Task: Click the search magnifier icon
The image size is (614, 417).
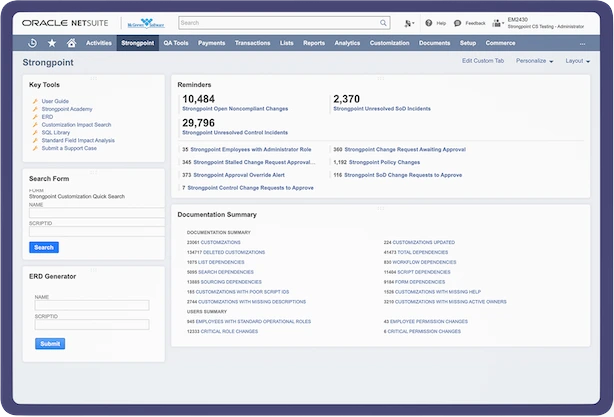Action: [384, 22]
